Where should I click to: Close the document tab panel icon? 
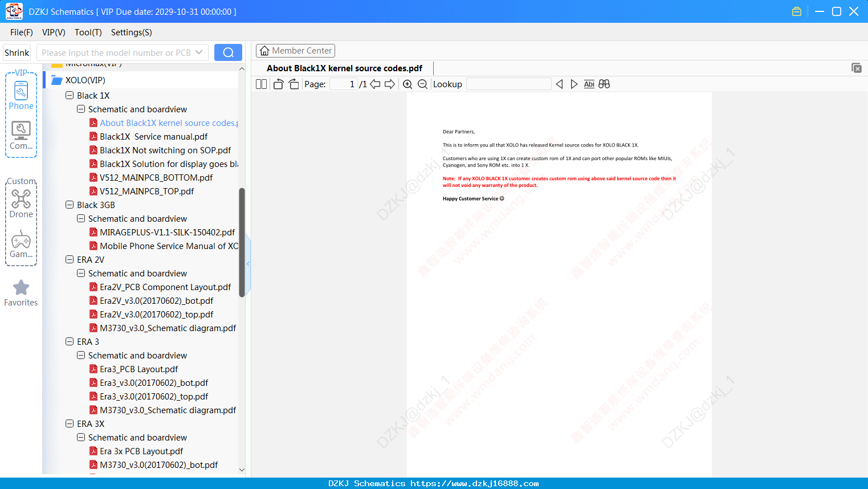coord(857,68)
